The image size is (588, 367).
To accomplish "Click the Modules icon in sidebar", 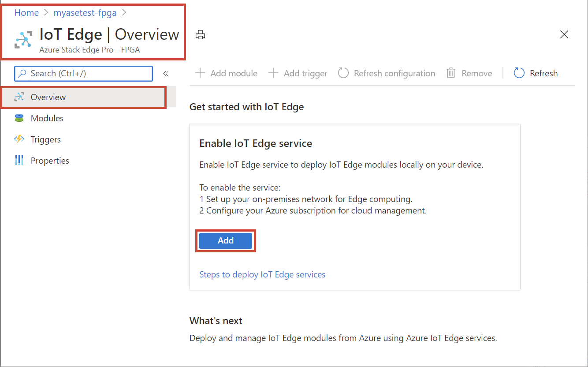I will tap(19, 118).
